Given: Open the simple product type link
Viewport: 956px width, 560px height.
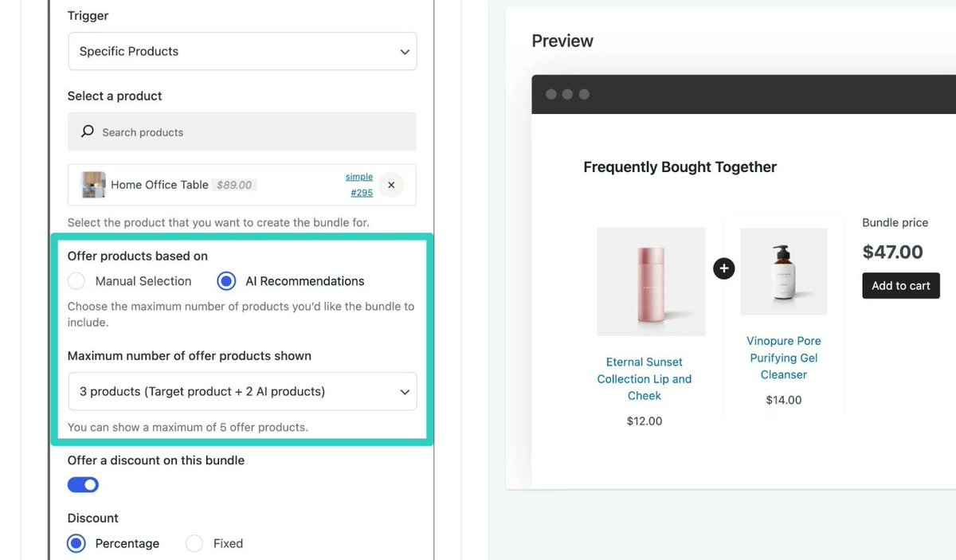Looking at the screenshot, I should click(x=359, y=177).
